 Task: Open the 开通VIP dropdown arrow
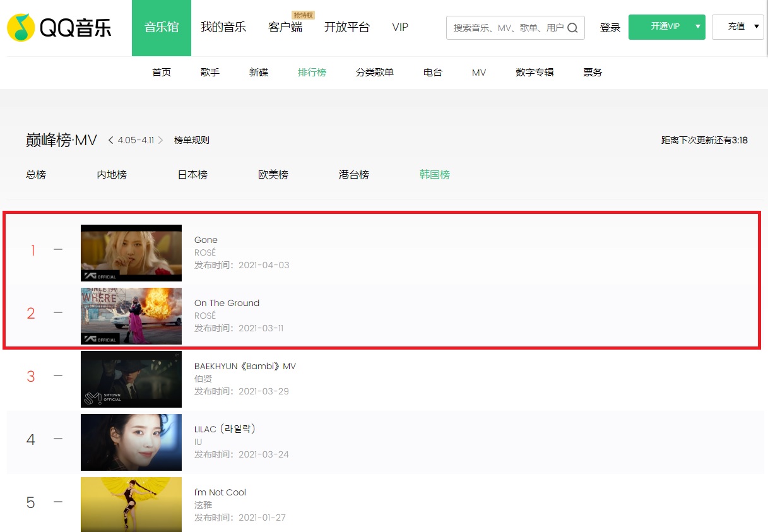(x=697, y=27)
